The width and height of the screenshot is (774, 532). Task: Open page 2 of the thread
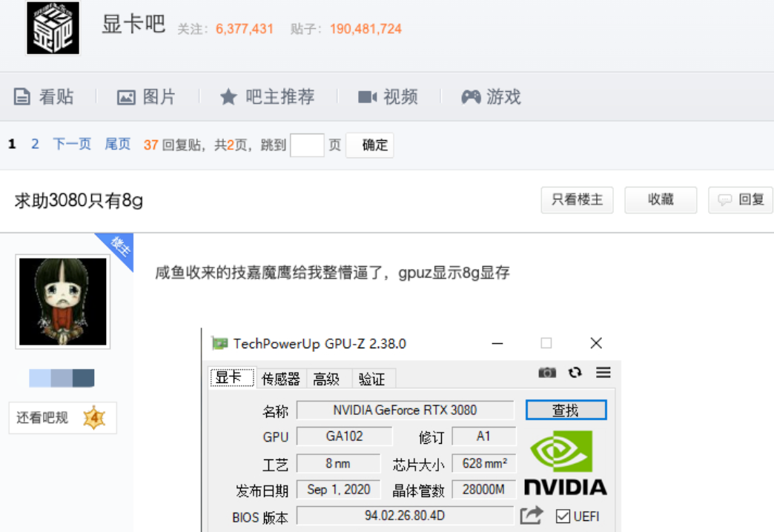[34, 144]
